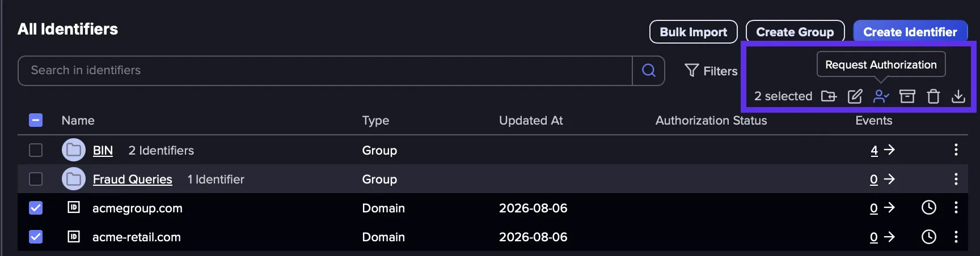Click the Group type cell for Fraud Queries
The image size is (980, 256).
click(379, 179)
